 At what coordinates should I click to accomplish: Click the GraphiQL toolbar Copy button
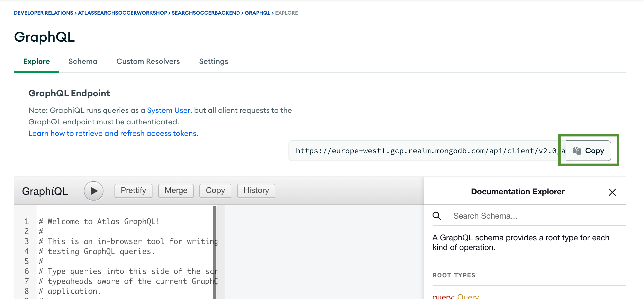(215, 191)
